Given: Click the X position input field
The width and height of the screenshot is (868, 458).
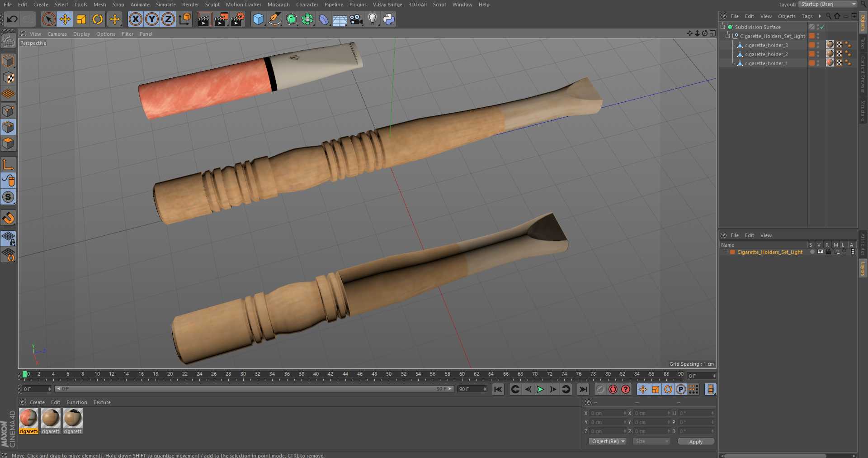Looking at the screenshot, I should pyautogui.click(x=608, y=413).
